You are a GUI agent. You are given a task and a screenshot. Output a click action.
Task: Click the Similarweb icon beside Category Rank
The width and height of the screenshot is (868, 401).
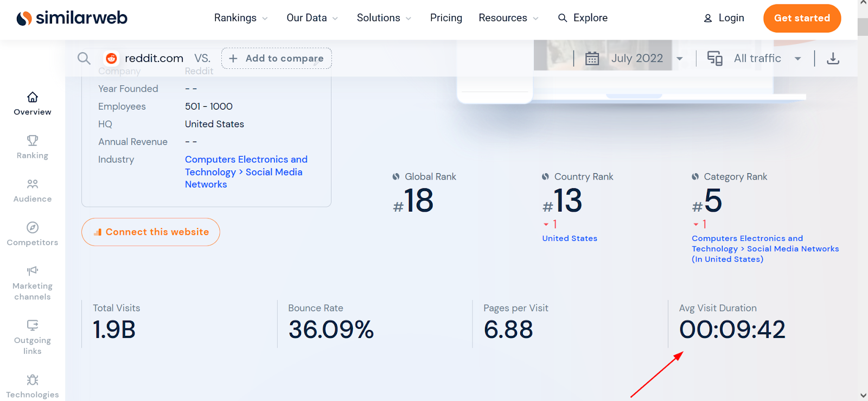point(695,176)
